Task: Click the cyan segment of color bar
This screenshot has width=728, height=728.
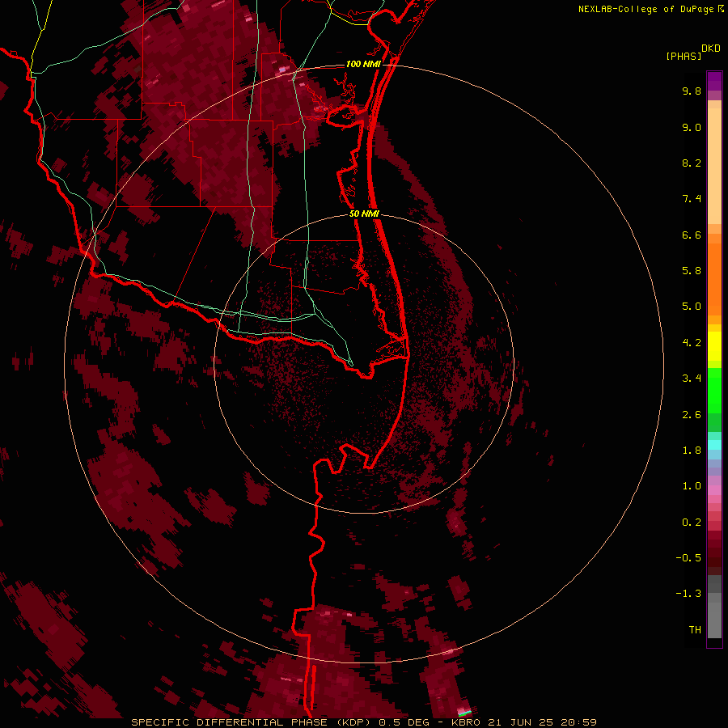Action: (x=714, y=445)
